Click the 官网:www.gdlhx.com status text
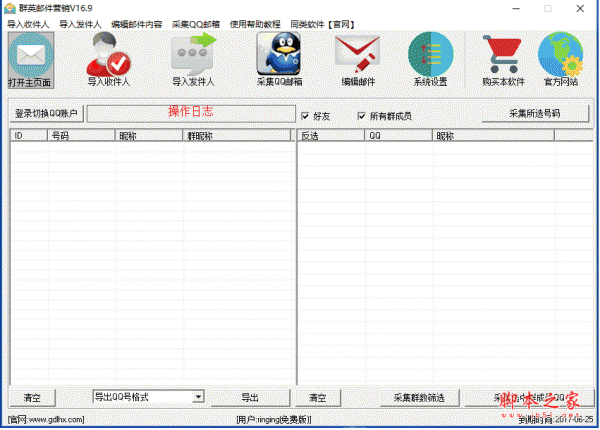 tap(46, 420)
